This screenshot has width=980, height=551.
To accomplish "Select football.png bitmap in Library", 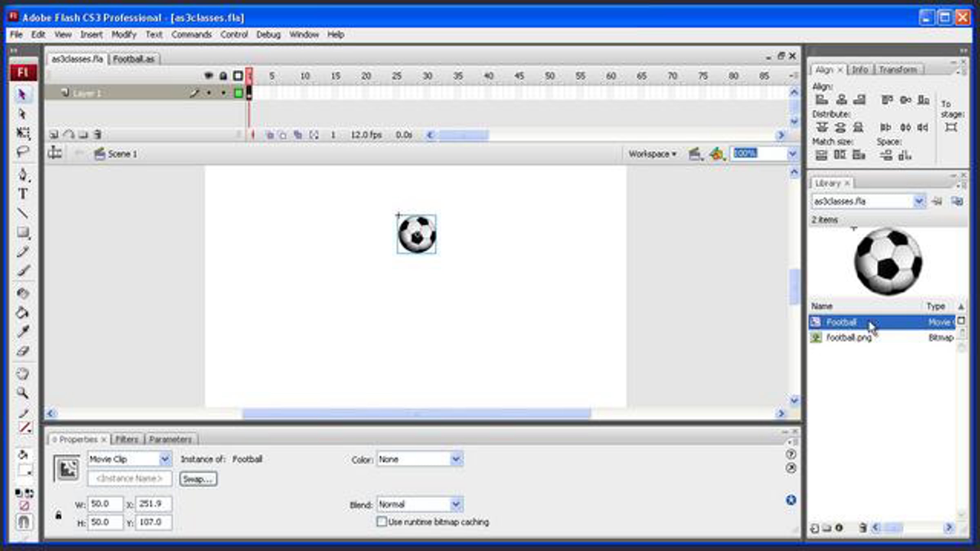I will [x=849, y=338].
